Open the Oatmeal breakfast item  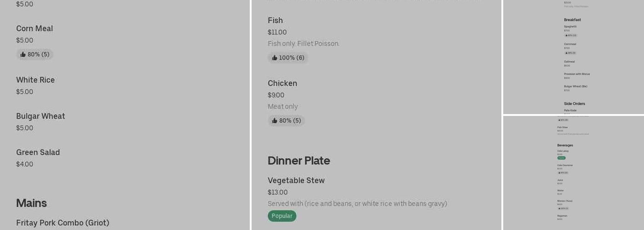(x=569, y=62)
